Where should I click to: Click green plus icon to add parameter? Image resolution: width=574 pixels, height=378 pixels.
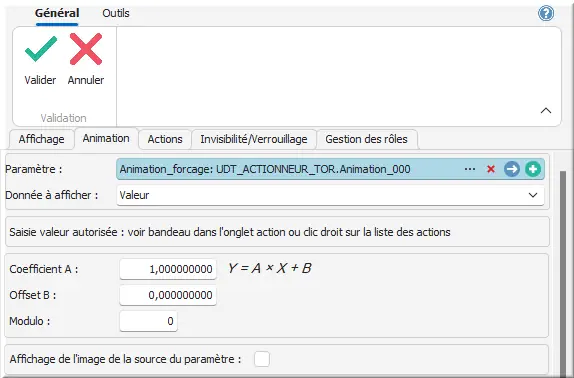click(x=533, y=169)
